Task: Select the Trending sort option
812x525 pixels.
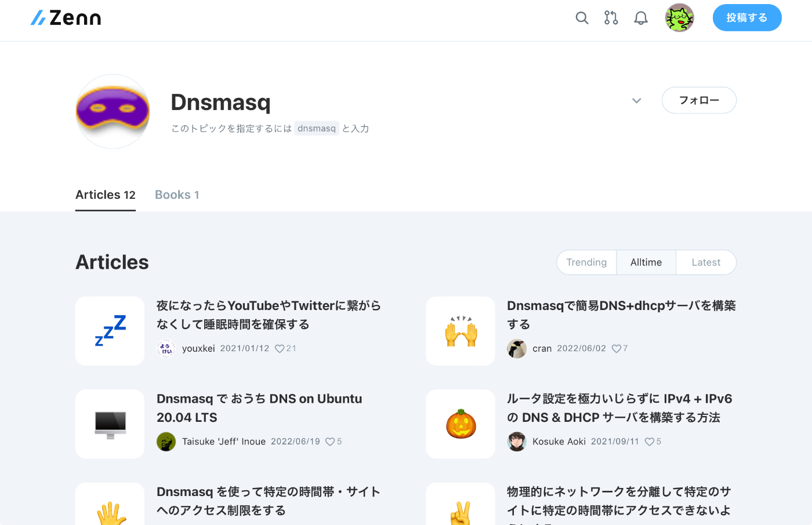Action: [x=586, y=262]
